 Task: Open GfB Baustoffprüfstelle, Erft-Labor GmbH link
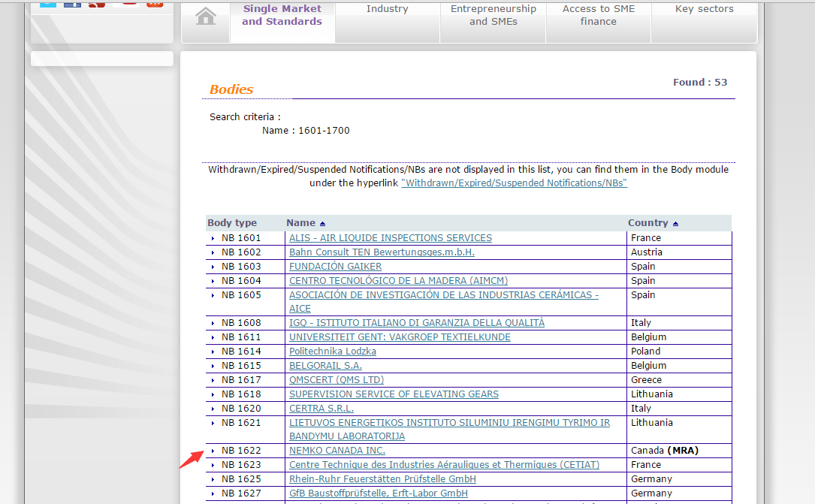pos(379,493)
